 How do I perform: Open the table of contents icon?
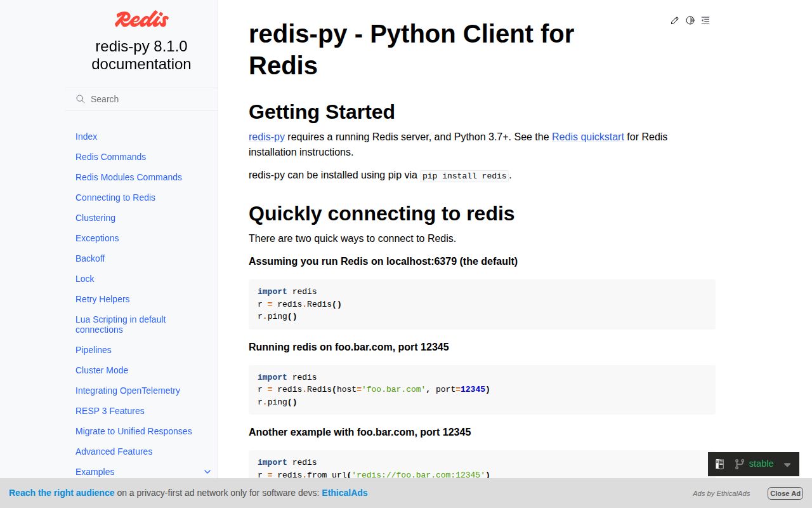click(705, 20)
